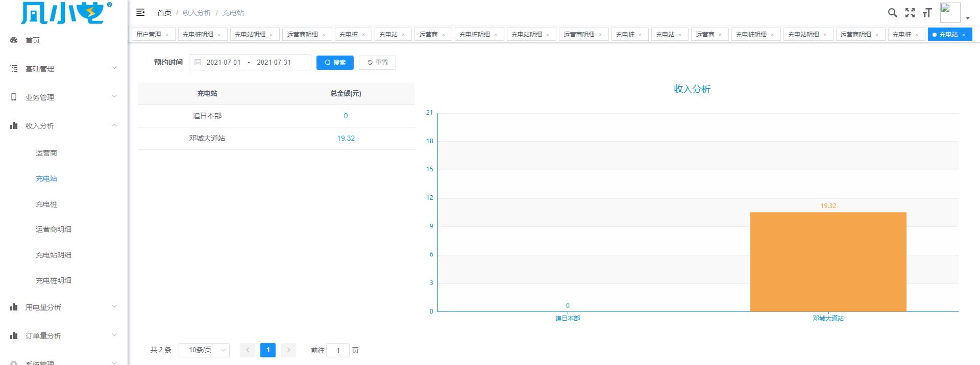980x365 pixels.
Task: Toggle fullscreen mode icon
Action: pos(910,13)
